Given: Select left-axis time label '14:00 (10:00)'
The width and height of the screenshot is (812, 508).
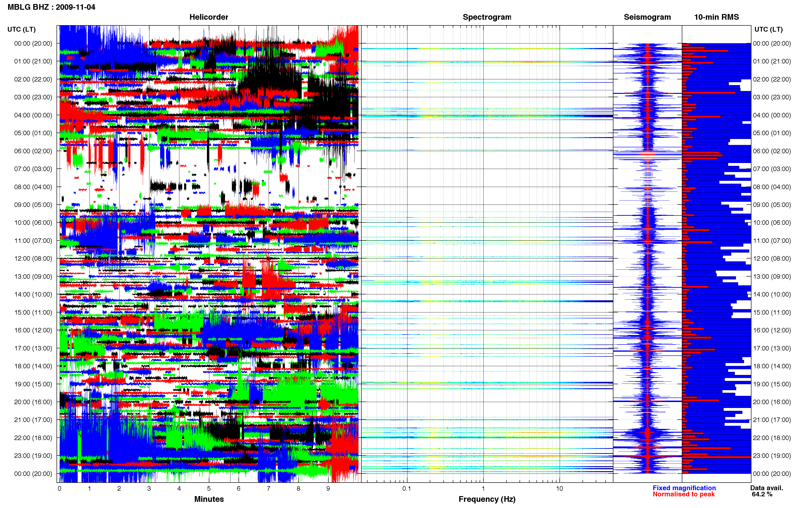Looking at the screenshot, I should coord(33,294).
